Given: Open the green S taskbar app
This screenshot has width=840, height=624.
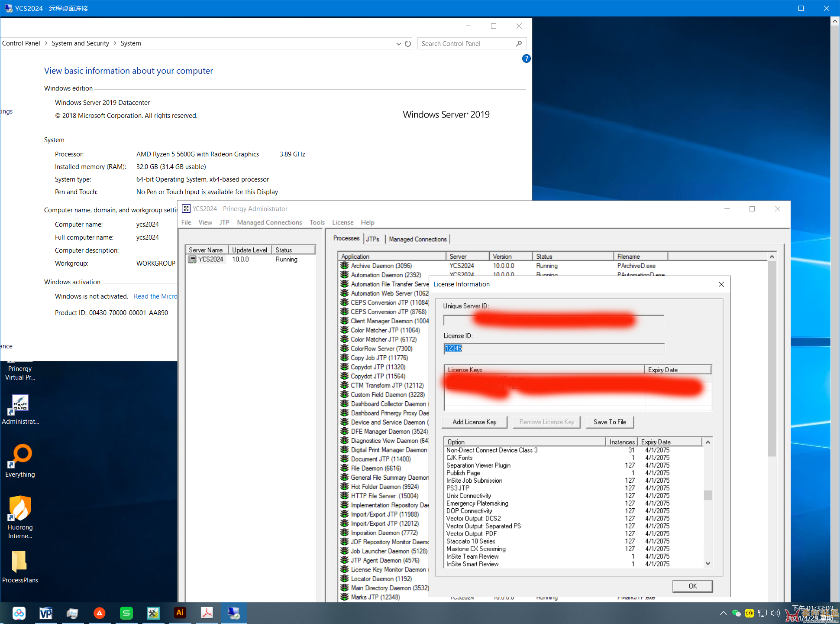Looking at the screenshot, I should pyautogui.click(x=126, y=613).
